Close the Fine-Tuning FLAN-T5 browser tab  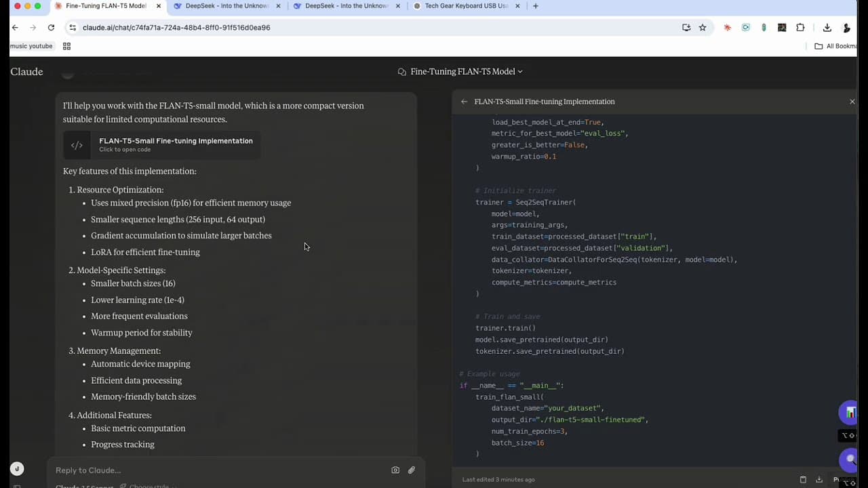click(158, 6)
